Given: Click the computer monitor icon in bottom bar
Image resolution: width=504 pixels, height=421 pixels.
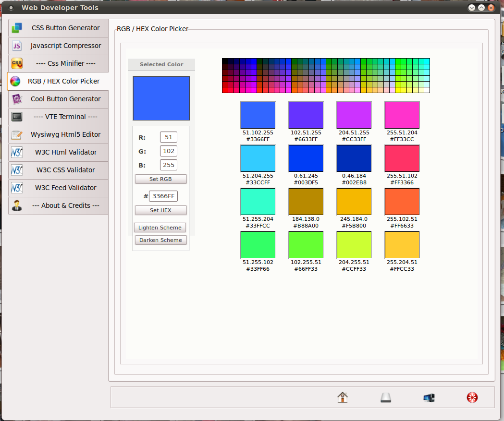Looking at the screenshot, I should 429,398.
